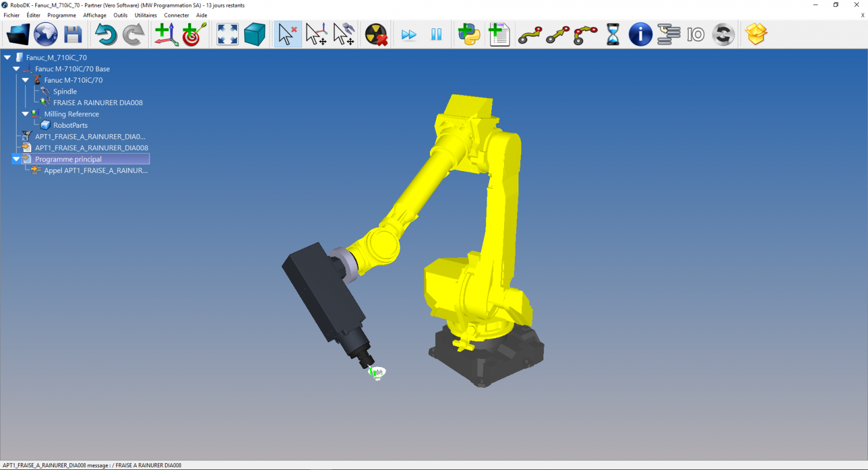
Task: Activate fast simulation speed
Action: (x=409, y=35)
